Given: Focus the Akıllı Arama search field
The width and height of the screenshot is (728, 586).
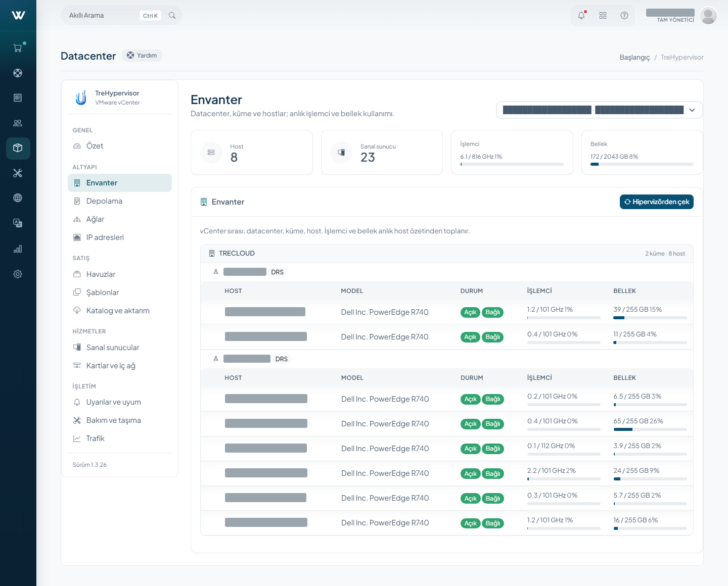Looking at the screenshot, I should click(121, 16).
